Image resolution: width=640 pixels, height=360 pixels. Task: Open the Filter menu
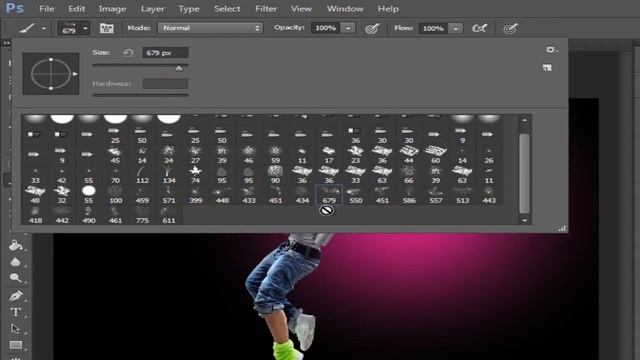pyautogui.click(x=266, y=9)
